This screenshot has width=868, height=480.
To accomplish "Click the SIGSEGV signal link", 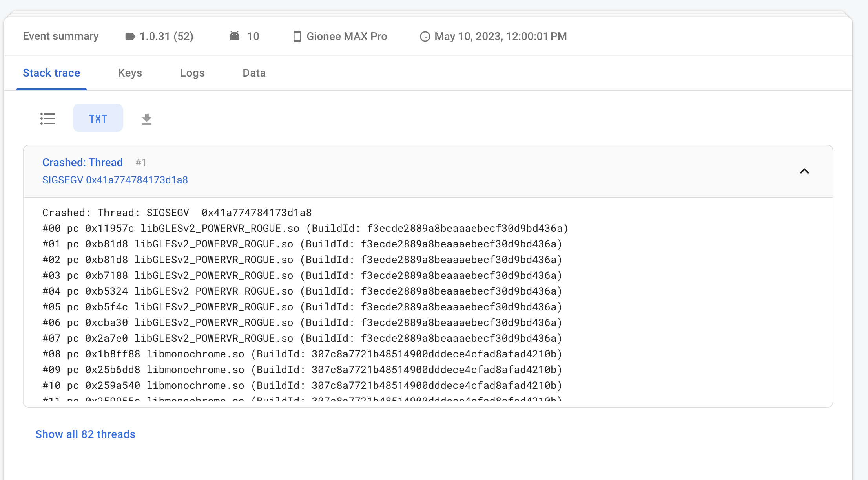I will [115, 180].
